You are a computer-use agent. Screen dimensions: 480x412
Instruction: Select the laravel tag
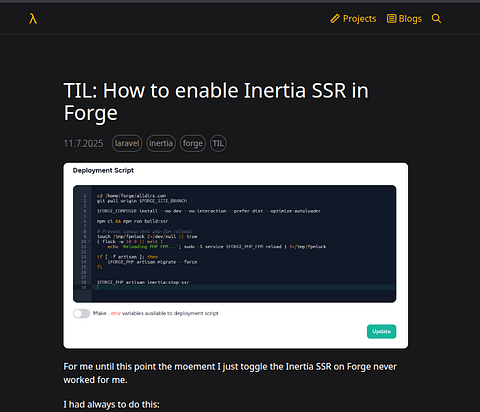click(x=127, y=143)
